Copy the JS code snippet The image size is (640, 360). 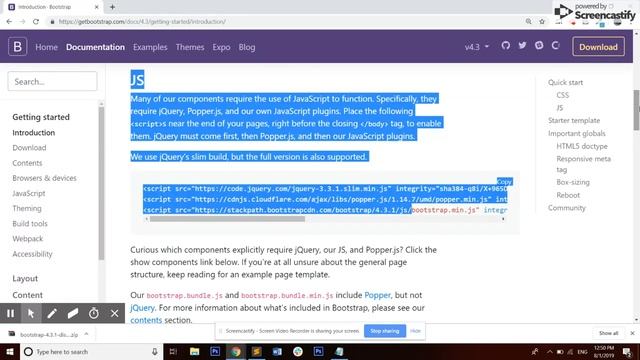point(504,182)
